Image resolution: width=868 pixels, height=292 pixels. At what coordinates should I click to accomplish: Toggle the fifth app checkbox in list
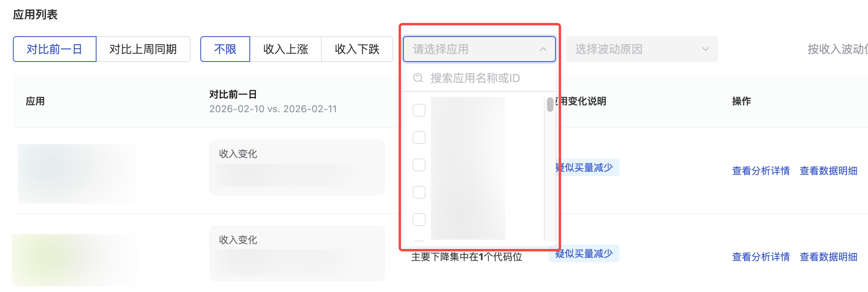419,220
